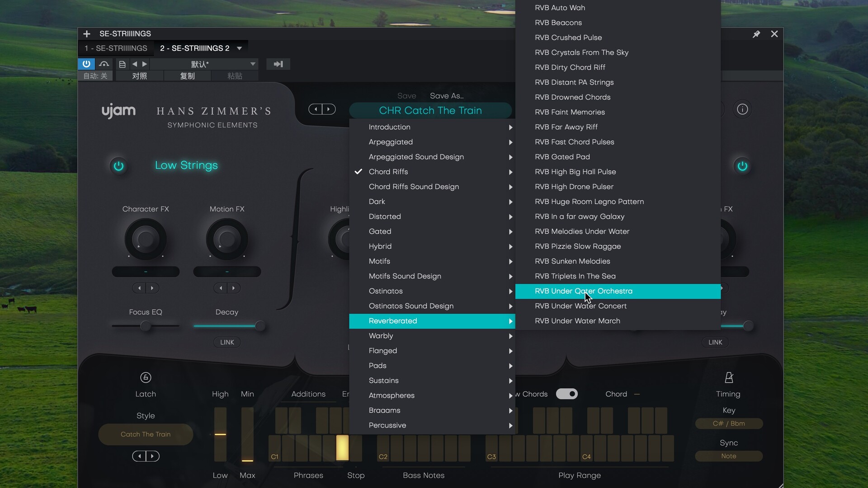Click Save As… button

pos(447,96)
